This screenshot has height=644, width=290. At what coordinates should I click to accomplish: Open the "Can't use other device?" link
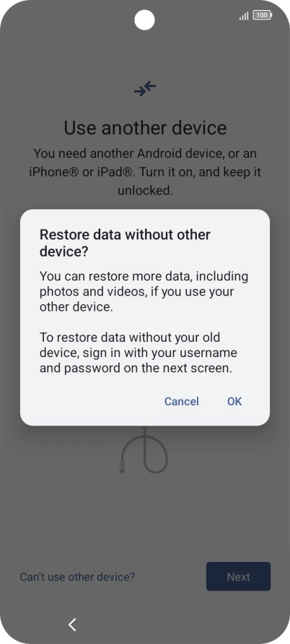pyautogui.click(x=77, y=577)
